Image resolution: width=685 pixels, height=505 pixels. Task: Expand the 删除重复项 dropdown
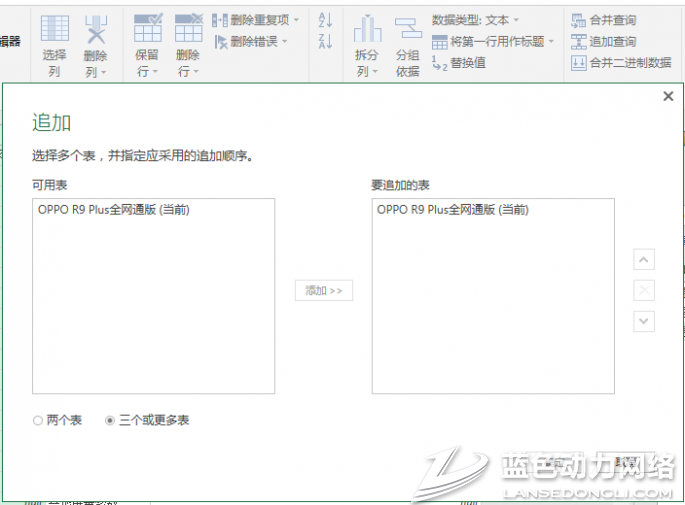click(296, 20)
